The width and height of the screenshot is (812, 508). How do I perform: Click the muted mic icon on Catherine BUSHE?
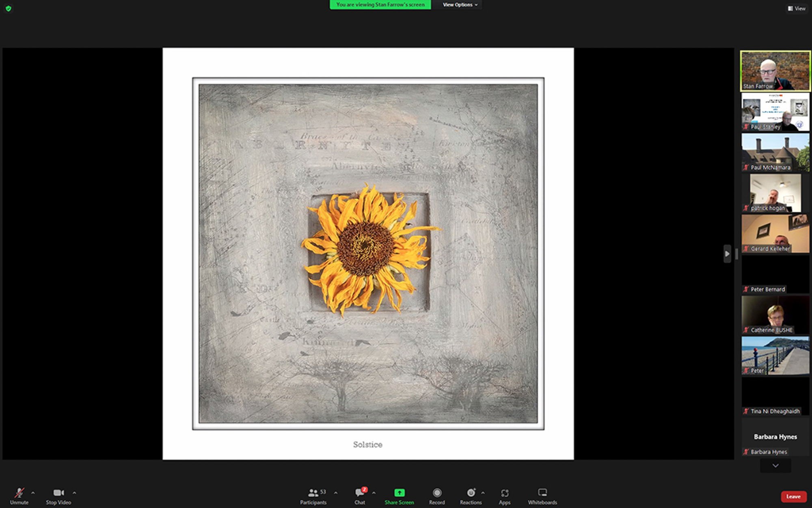tap(746, 330)
